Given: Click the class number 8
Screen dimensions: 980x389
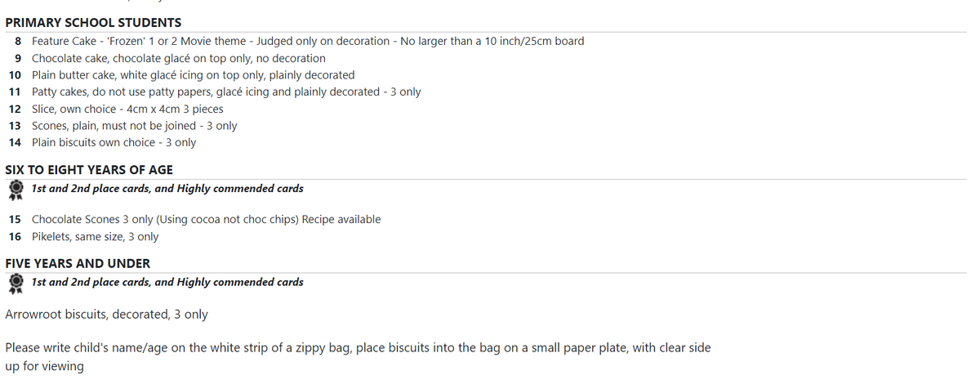Looking at the screenshot, I should tap(18, 41).
